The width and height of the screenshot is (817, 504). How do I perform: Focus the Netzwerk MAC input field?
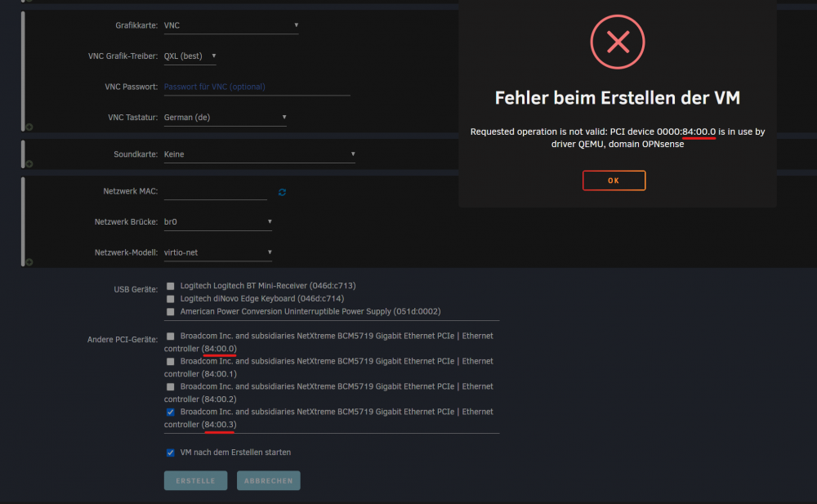215,191
